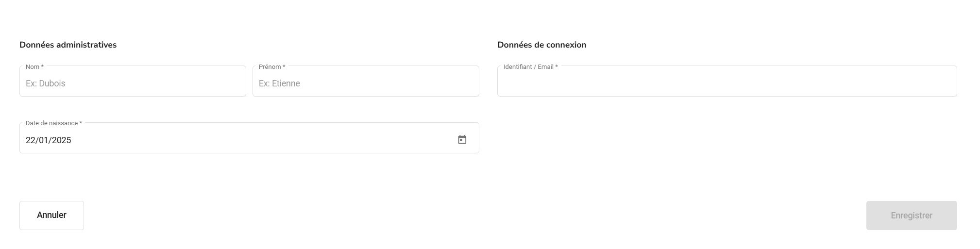980x249 pixels.
Task: Click the Date de naissance field
Action: 233,140
